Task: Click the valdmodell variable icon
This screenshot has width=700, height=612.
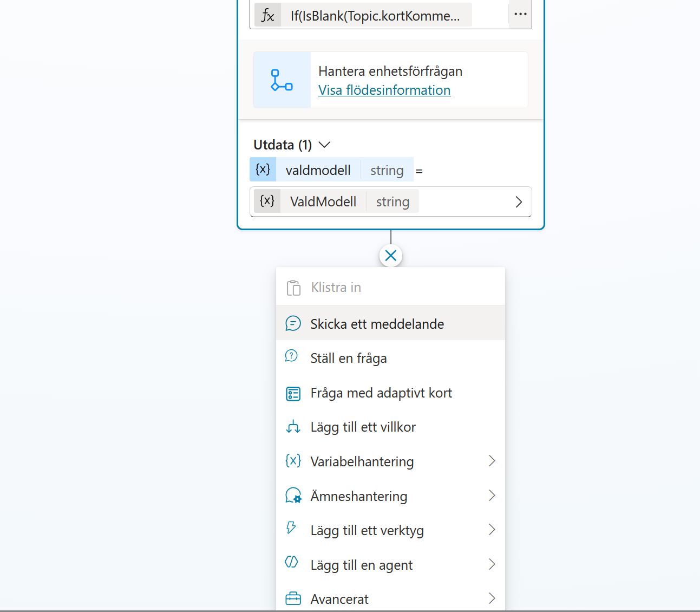Action: (x=263, y=170)
